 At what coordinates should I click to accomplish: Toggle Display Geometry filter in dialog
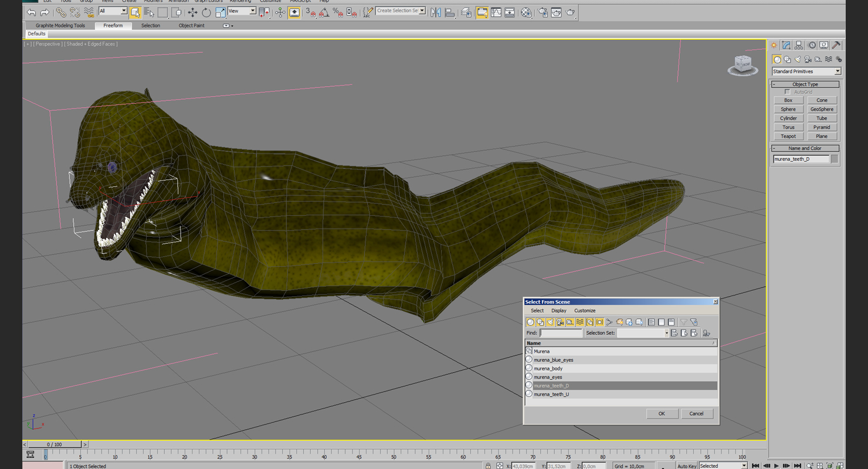530,322
